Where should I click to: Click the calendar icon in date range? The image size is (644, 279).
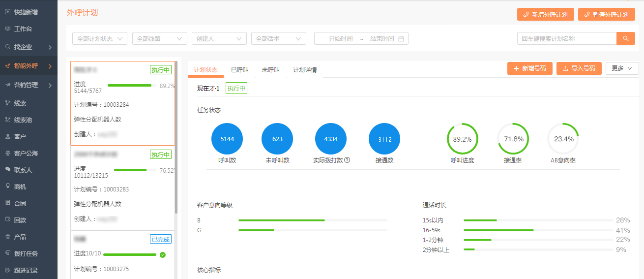click(401, 39)
